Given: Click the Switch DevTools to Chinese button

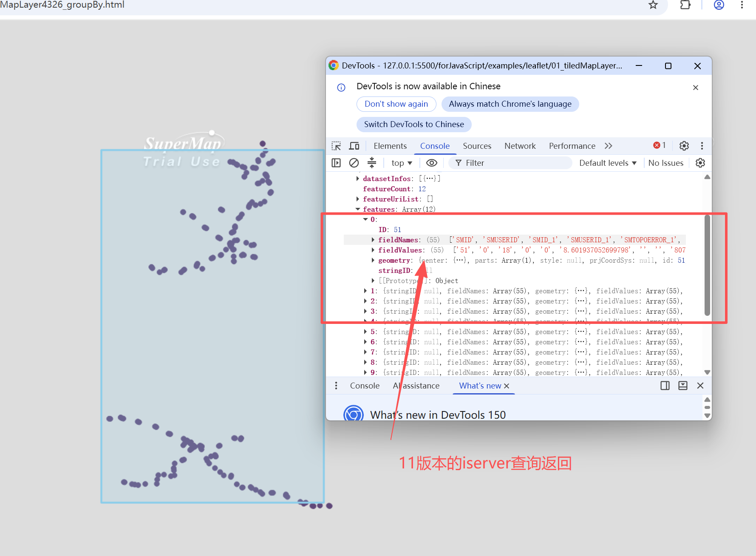Looking at the screenshot, I should 414,124.
